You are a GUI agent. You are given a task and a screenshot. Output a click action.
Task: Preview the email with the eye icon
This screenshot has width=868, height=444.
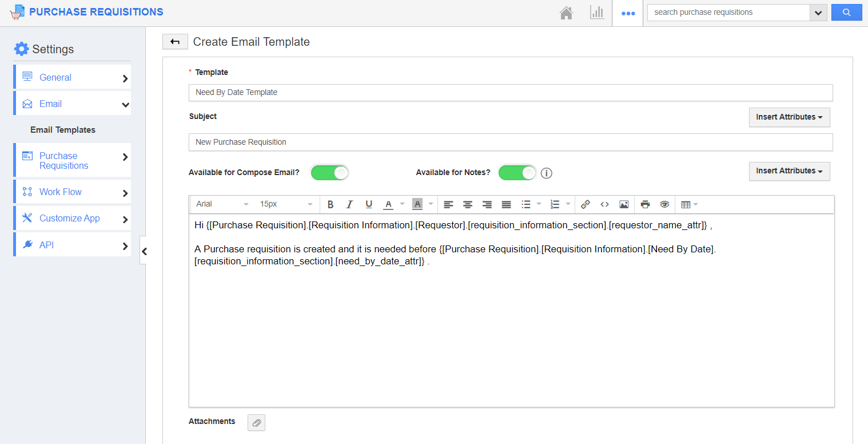[x=664, y=204]
